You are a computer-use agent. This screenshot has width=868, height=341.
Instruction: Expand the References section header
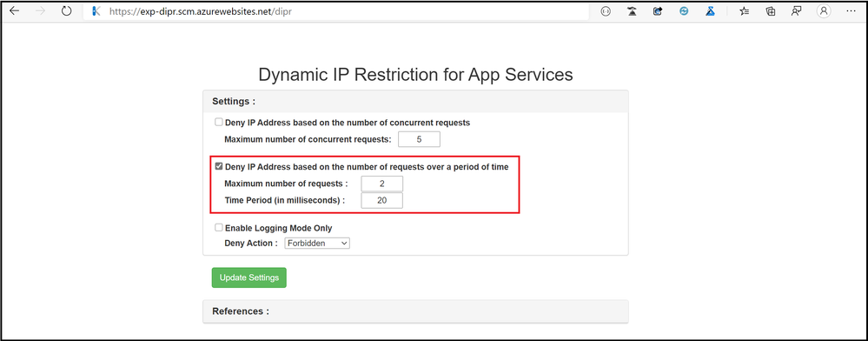415,311
